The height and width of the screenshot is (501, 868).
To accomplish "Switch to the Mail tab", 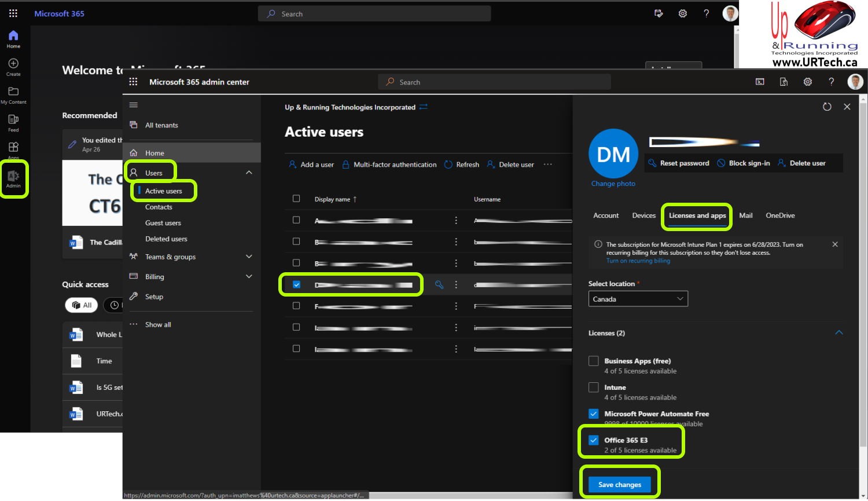I will click(745, 215).
